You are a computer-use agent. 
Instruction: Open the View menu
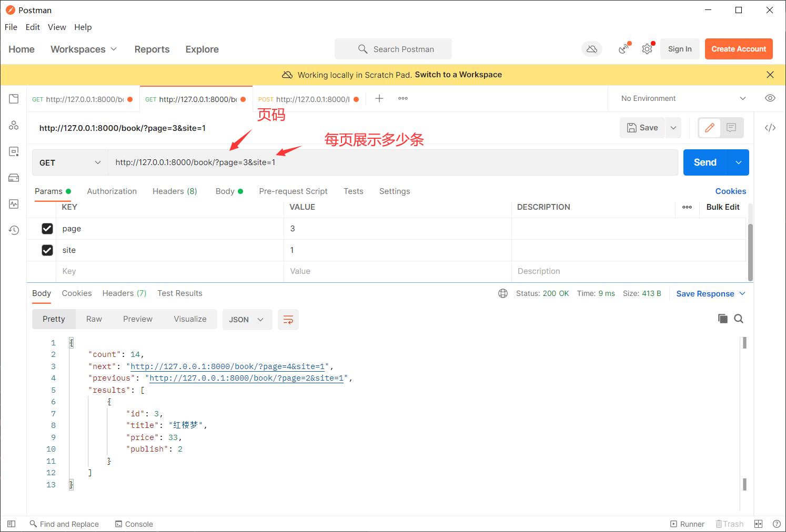tap(57, 27)
